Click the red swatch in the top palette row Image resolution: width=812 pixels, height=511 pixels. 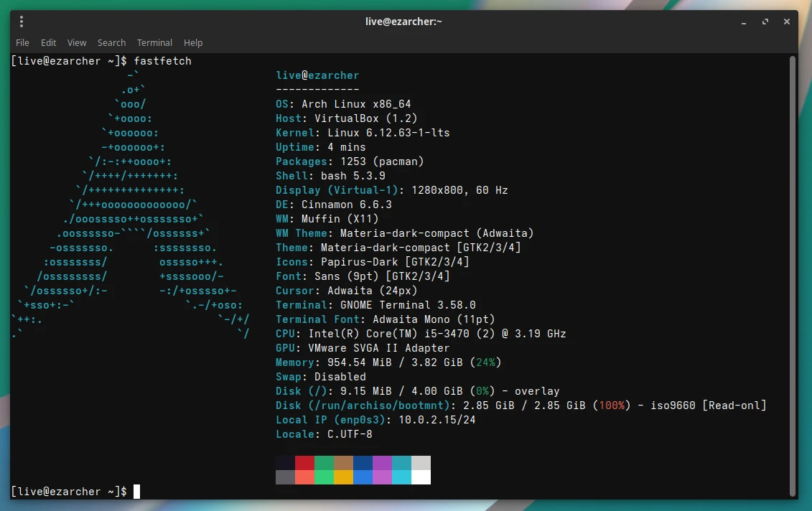(x=304, y=463)
